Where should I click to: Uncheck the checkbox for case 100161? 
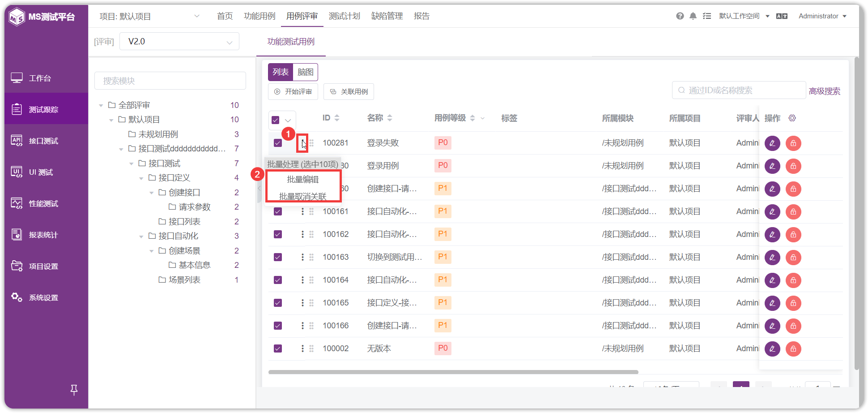(278, 211)
